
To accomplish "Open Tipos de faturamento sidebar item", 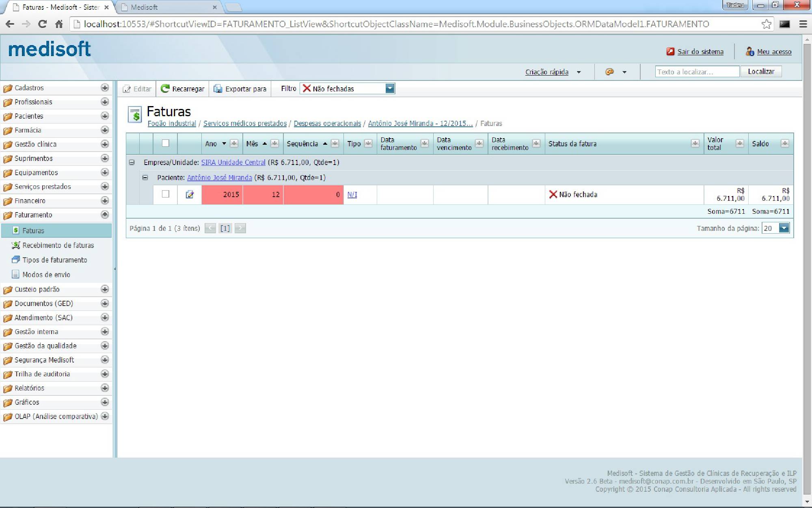I will click(54, 260).
